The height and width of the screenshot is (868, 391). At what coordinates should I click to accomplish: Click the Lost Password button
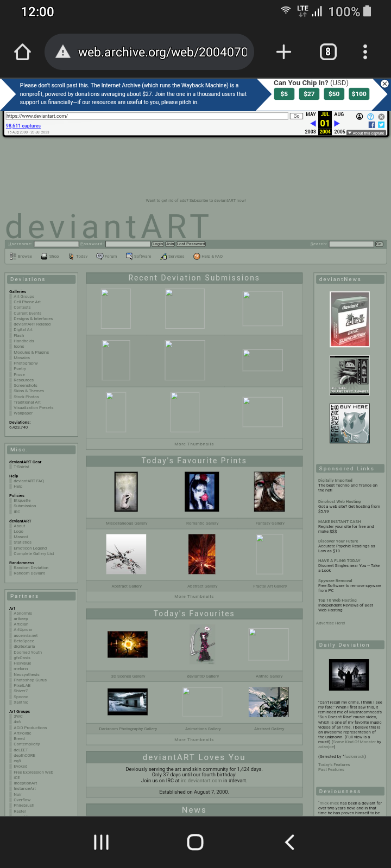[x=191, y=244]
